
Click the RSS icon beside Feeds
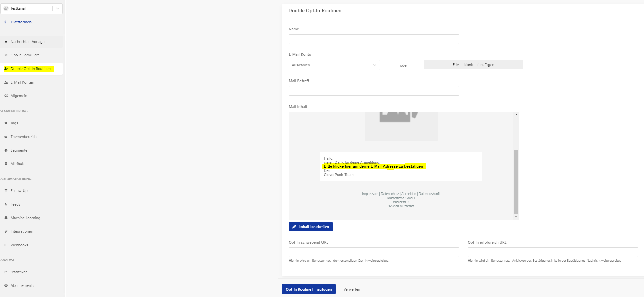click(x=6, y=204)
